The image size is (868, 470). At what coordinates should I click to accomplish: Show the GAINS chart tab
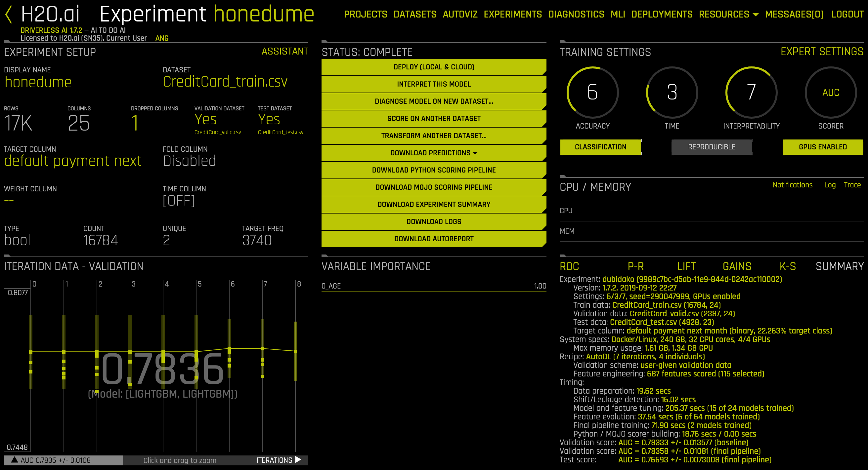(x=737, y=266)
